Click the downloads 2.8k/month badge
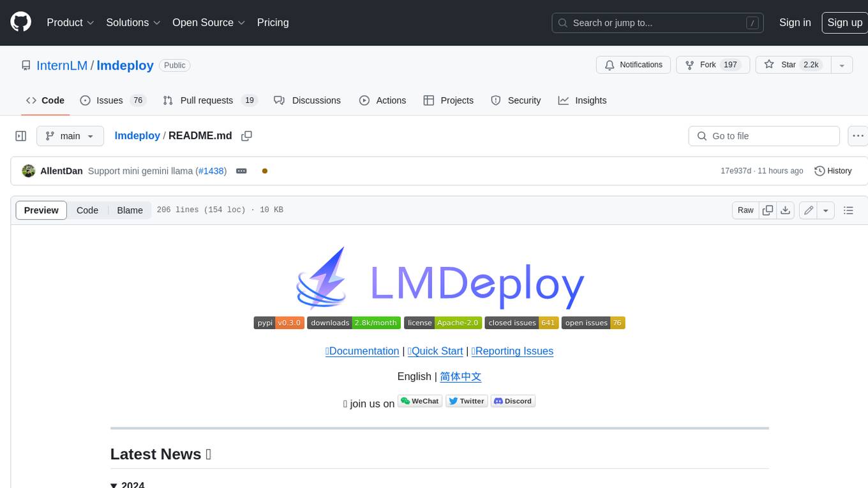 click(354, 323)
